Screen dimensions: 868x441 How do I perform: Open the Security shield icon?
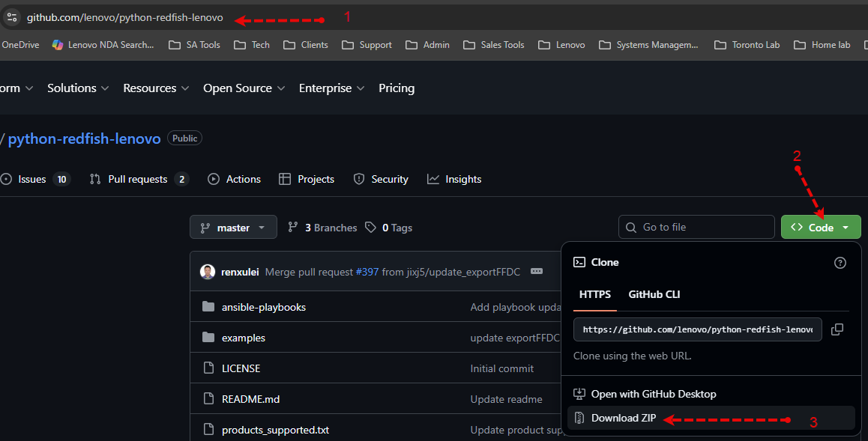(358, 179)
